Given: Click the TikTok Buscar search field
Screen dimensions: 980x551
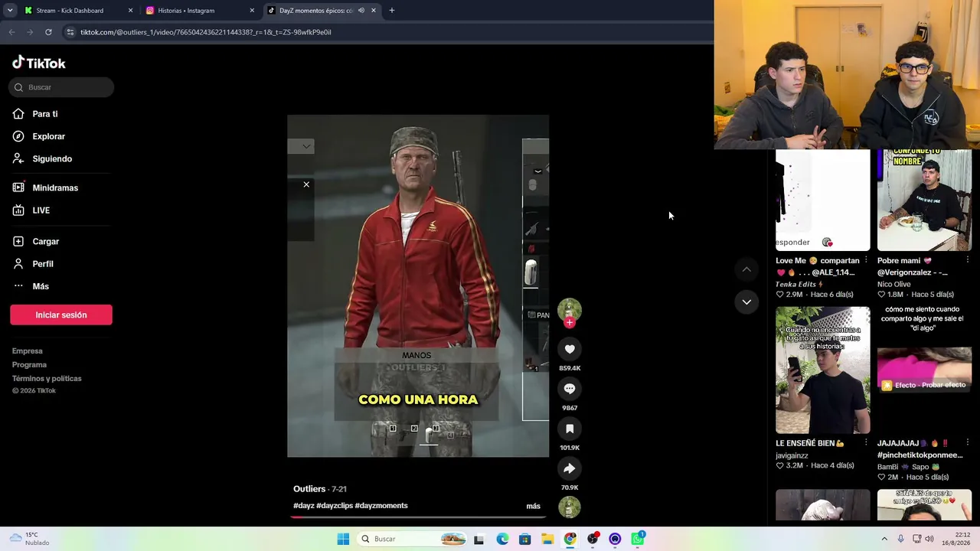Looking at the screenshot, I should [61, 87].
